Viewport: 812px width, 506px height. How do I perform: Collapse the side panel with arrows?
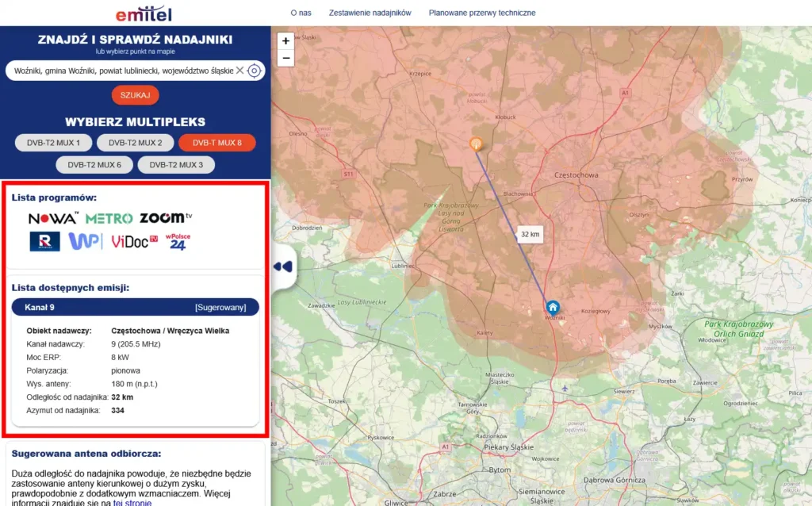point(283,266)
